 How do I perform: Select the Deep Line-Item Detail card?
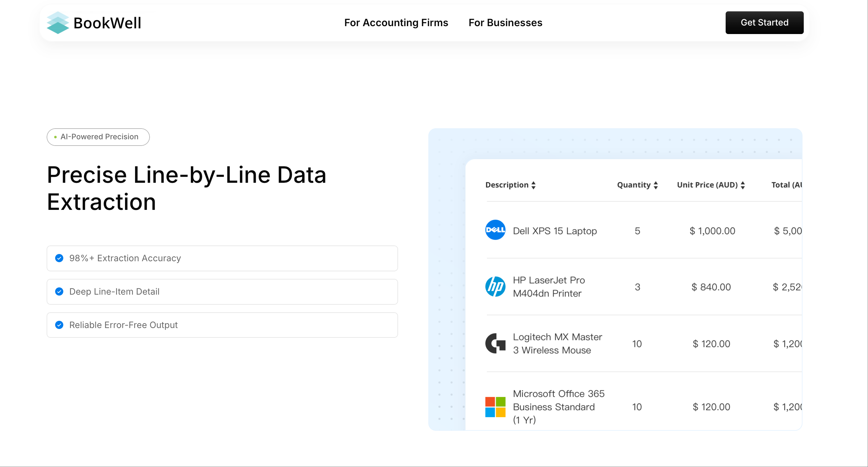pos(222,292)
